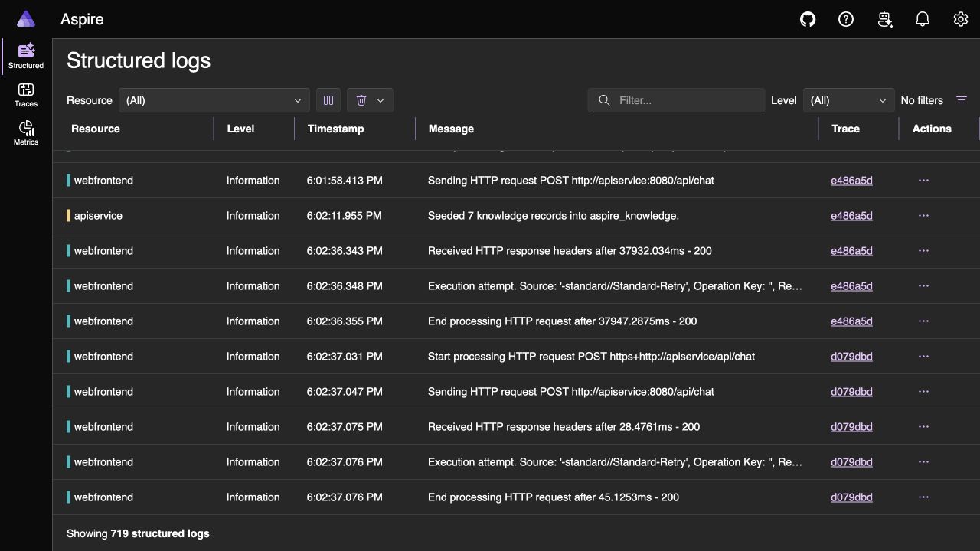980x551 pixels.
Task: Open the GitHub repository icon
Action: coord(808,19)
